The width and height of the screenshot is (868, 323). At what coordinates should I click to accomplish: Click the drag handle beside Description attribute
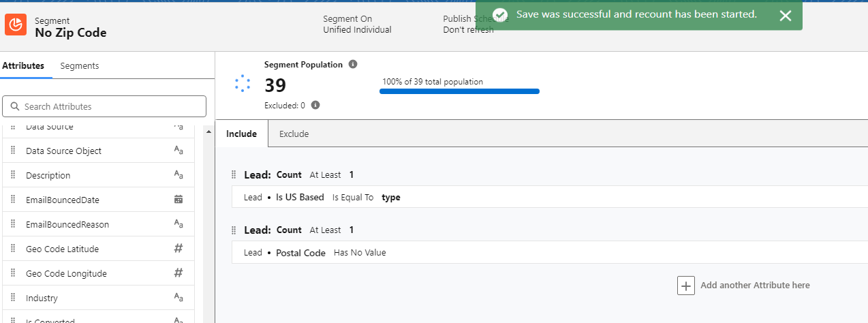tap(13, 175)
